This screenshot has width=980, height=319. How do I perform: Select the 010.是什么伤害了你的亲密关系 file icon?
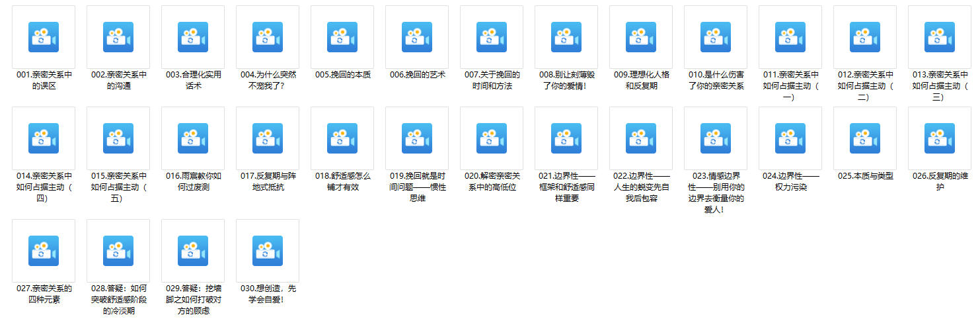point(716,37)
